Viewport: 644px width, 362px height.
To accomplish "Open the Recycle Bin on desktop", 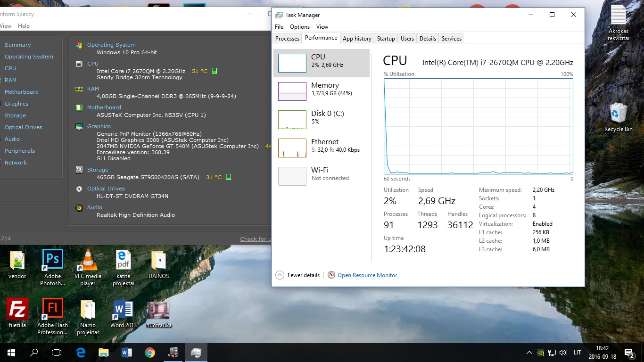I will pyautogui.click(x=618, y=114).
